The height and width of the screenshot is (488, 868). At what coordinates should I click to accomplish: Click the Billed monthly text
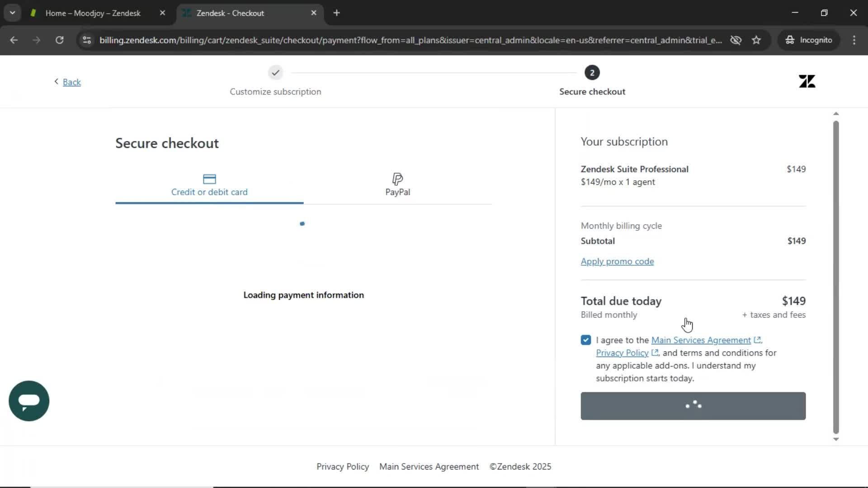tap(609, 314)
